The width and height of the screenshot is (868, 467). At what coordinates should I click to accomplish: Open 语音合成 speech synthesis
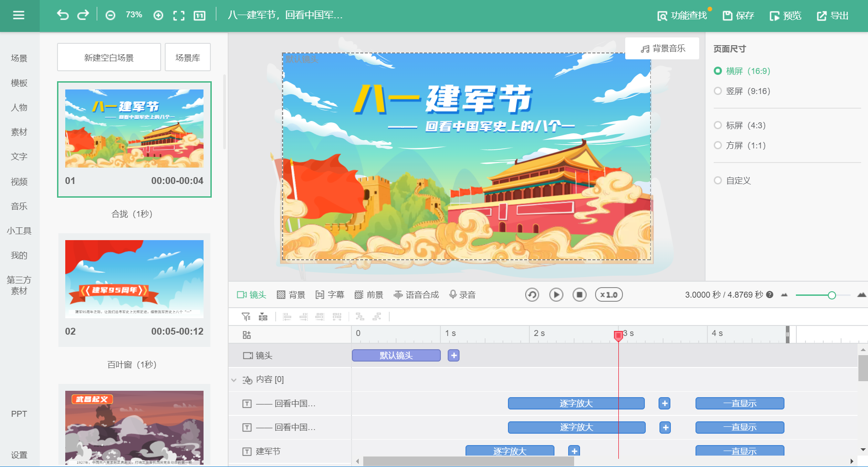(416, 295)
